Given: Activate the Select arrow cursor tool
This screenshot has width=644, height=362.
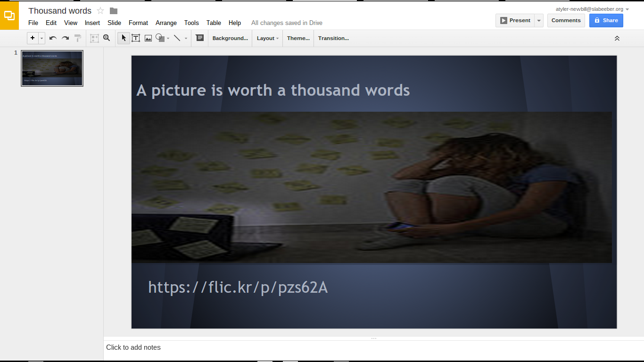Looking at the screenshot, I should (x=124, y=38).
